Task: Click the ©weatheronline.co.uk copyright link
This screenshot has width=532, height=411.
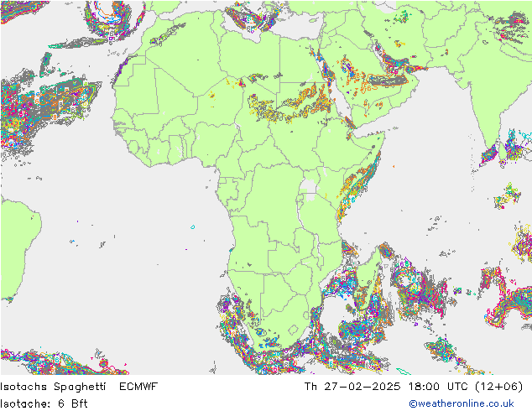Action: click(x=461, y=403)
